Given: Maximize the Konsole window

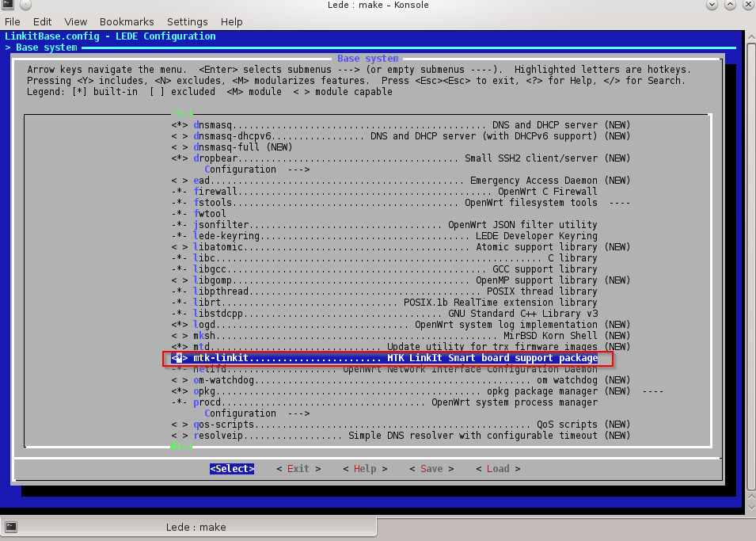Looking at the screenshot, I should point(729,6).
